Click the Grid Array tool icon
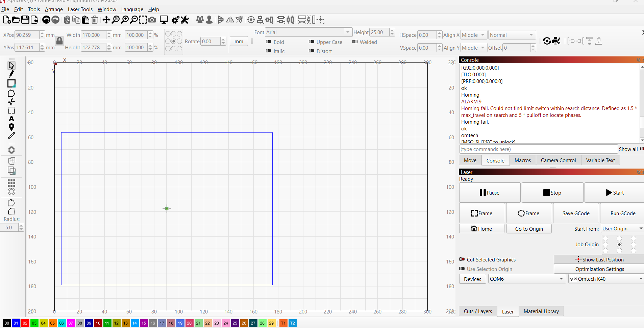Screen dimensions: 644x328 click(11, 183)
